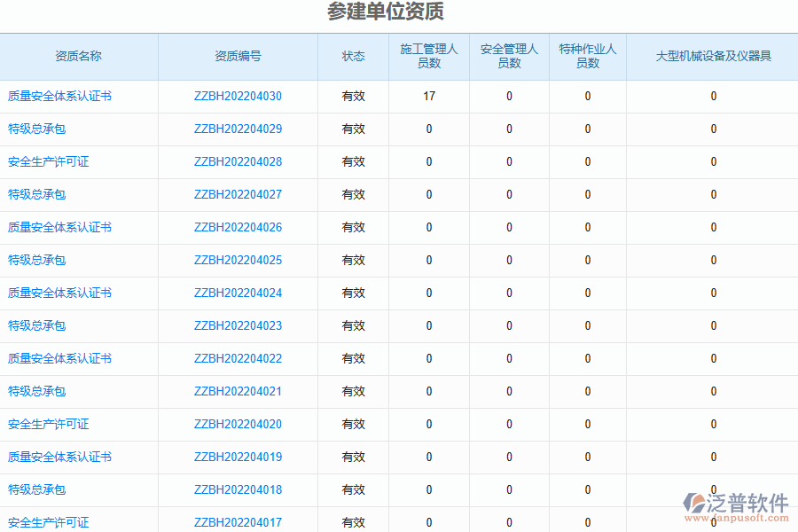Select the 状态 column header
Screen dimensions: 798x532
(x=353, y=57)
